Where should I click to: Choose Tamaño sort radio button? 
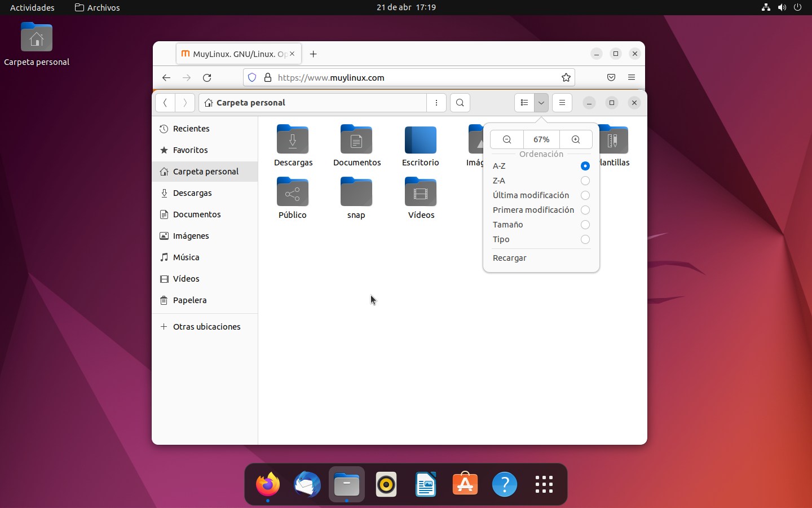[585, 225]
